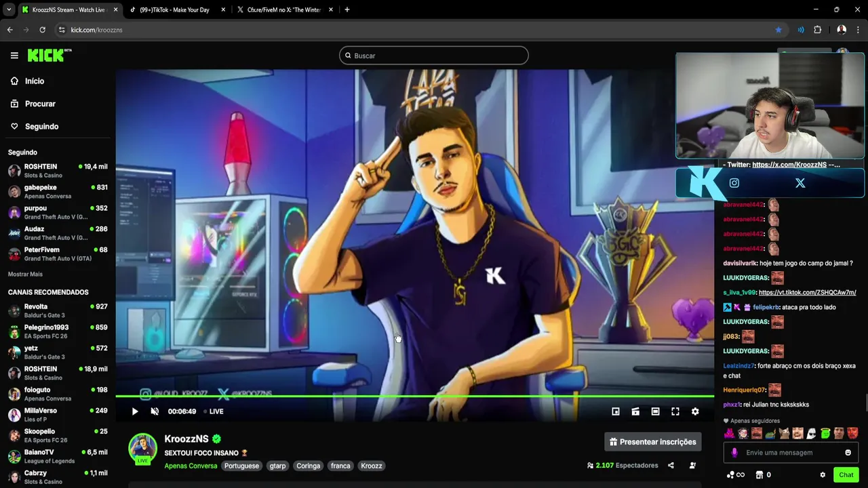
Task: Click KroozzNS streamer avatar
Action: 143,448
